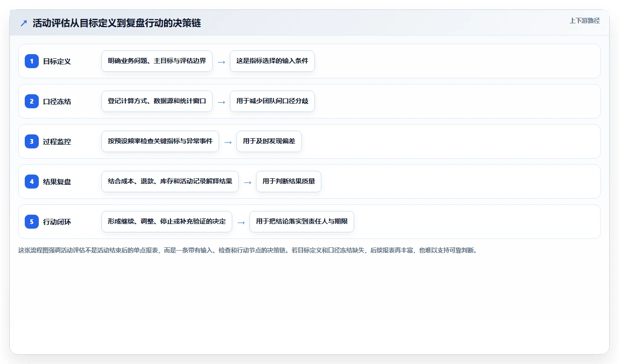Screen dimensions: 619x364
Task: Click the 上下游路径 label in the header
Action: coord(584,21)
